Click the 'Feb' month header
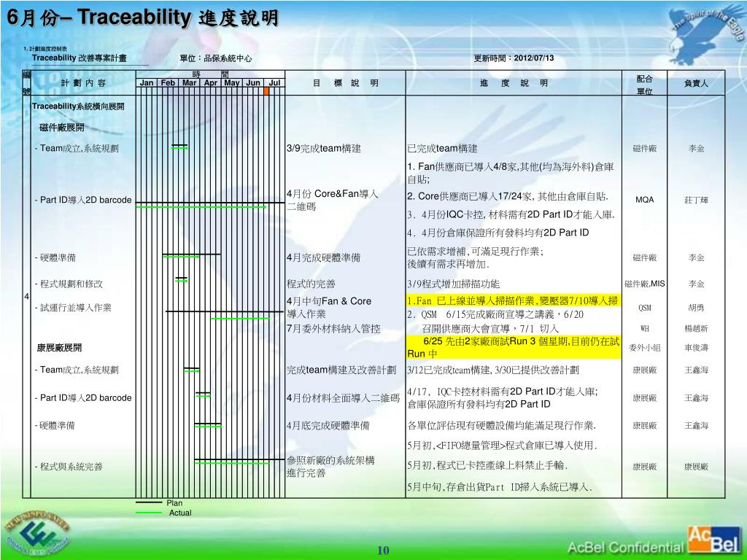This screenshot has width=747, height=560. [168, 83]
